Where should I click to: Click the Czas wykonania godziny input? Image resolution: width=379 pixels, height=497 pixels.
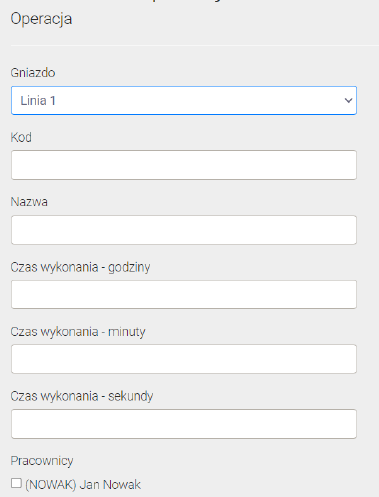[184, 294]
